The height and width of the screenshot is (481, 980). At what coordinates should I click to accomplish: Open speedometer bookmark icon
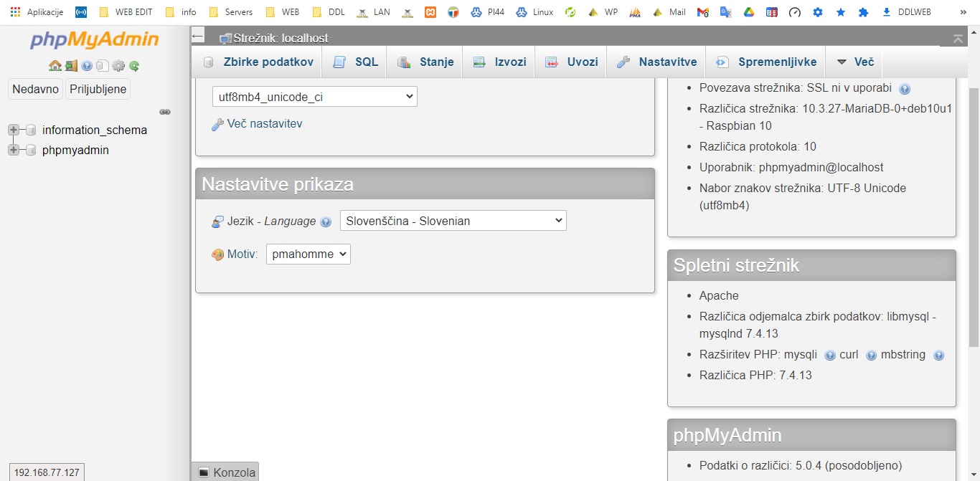tap(794, 12)
